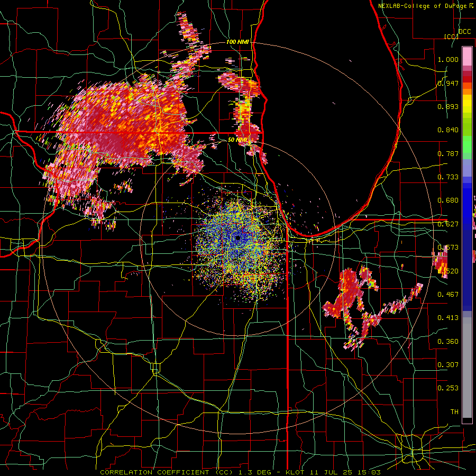Click the KLOT station identifier in caption
The width and height of the screenshot is (476, 476).
click(x=295, y=472)
